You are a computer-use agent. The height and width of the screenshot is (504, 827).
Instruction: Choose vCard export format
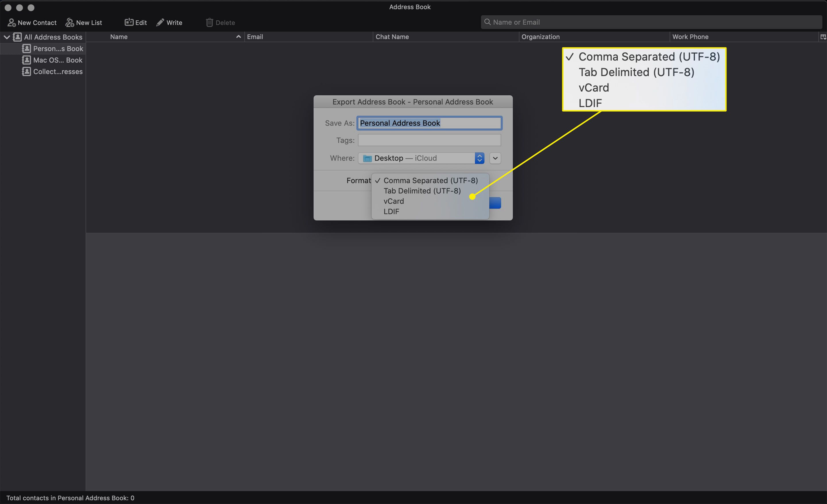pyautogui.click(x=430, y=201)
